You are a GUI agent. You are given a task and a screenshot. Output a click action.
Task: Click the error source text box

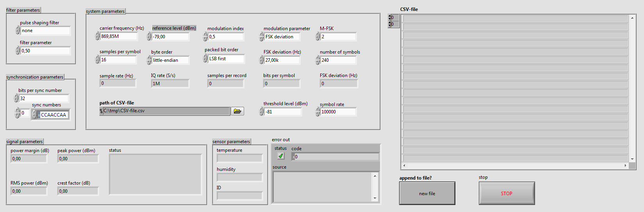[323, 187]
